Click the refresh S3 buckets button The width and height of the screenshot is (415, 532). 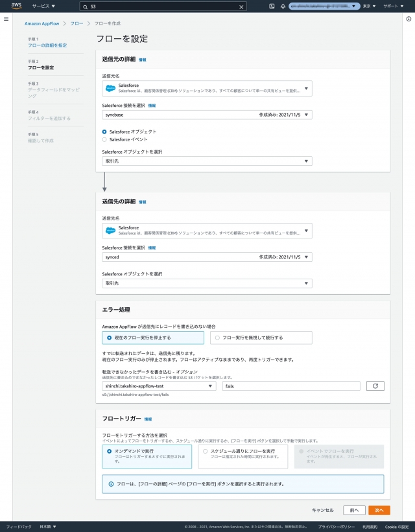coord(375,386)
